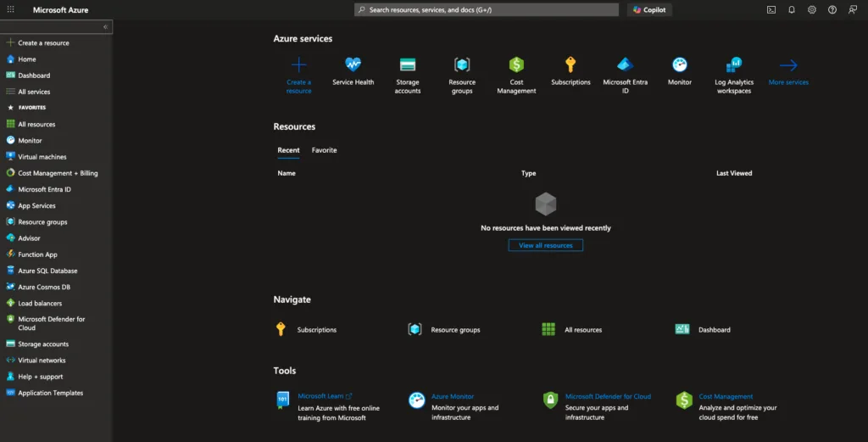868x442 pixels.
Task: Open Microsoft Entra ID service icon
Action: tap(626, 65)
